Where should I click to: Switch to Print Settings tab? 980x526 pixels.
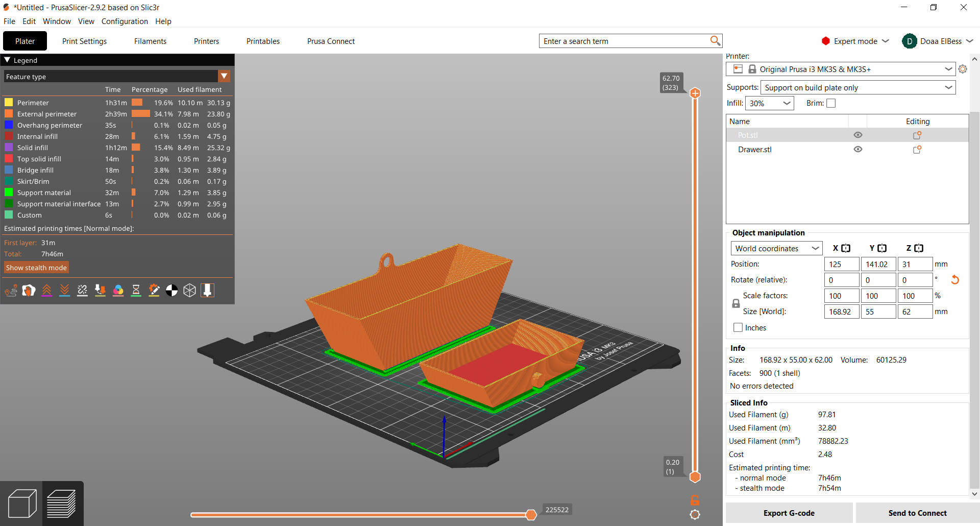[x=84, y=41]
